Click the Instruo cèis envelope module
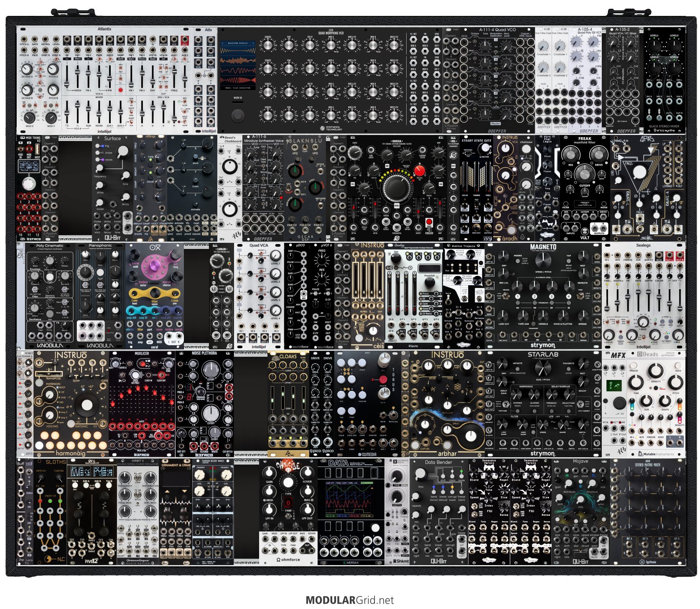The image size is (700, 609). tap(368, 296)
